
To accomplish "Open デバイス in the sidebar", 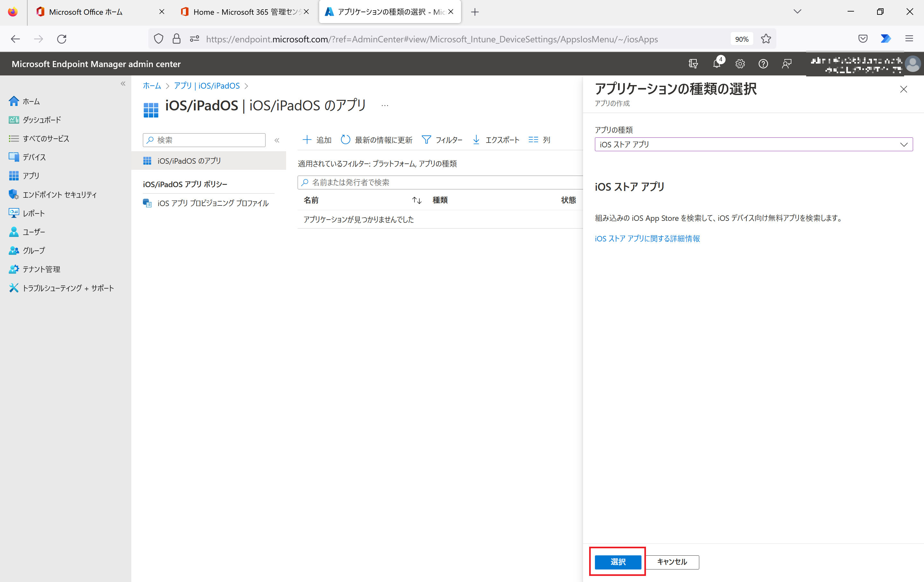I will tap(27, 157).
